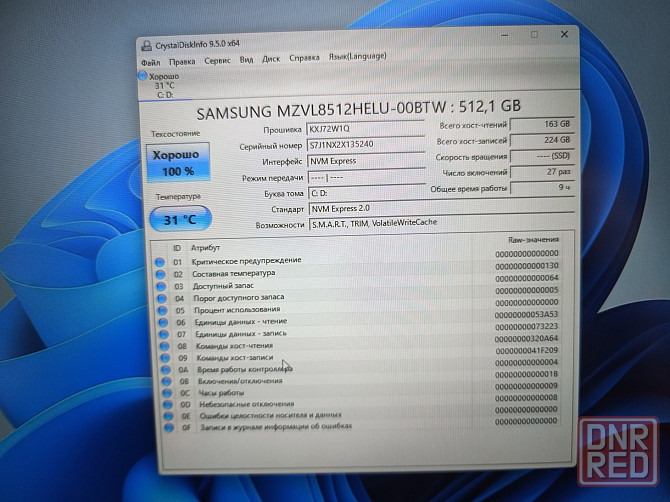The height and width of the screenshot is (502, 670).
Task: Select the Команды хост-чтения attribute text
Action: [x=234, y=346]
